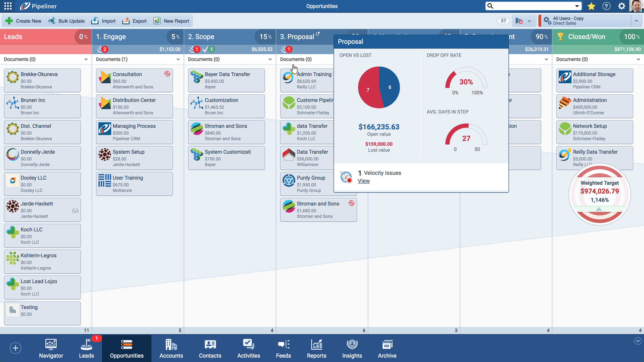The height and width of the screenshot is (362, 644).
Task: Open the settings gear icon
Action: click(621, 6)
